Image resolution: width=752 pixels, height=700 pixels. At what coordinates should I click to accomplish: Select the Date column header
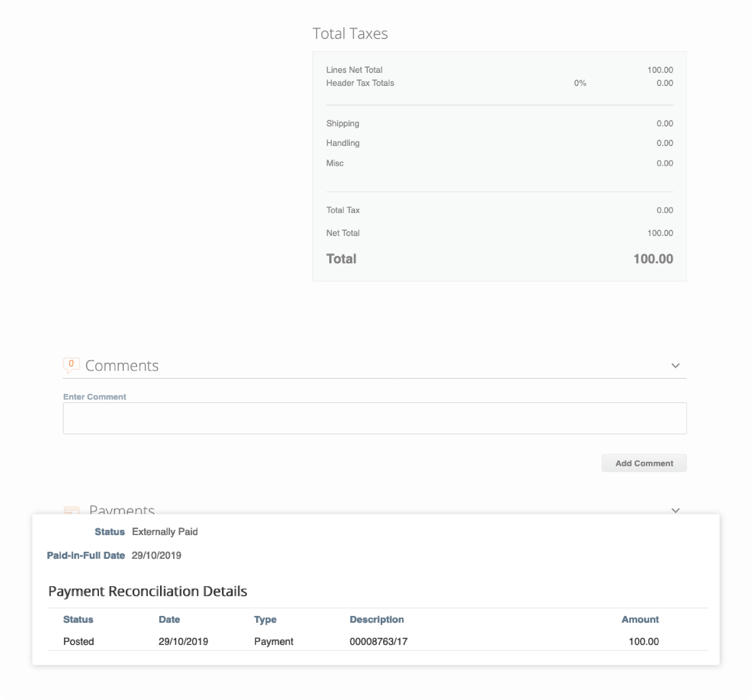169,619
